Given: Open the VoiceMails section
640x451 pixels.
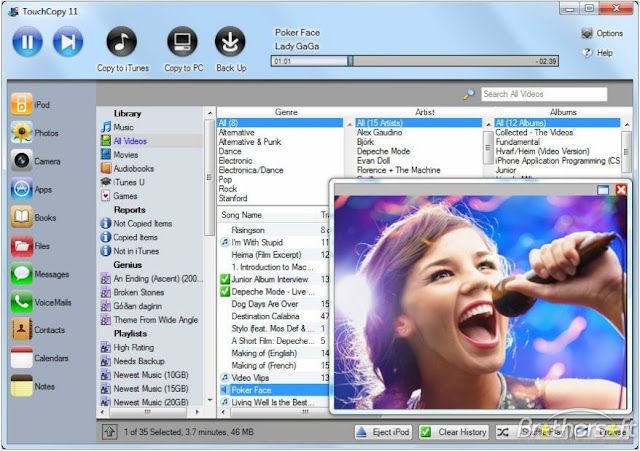Looking at the screenshot, I should (x=41, y=302).
